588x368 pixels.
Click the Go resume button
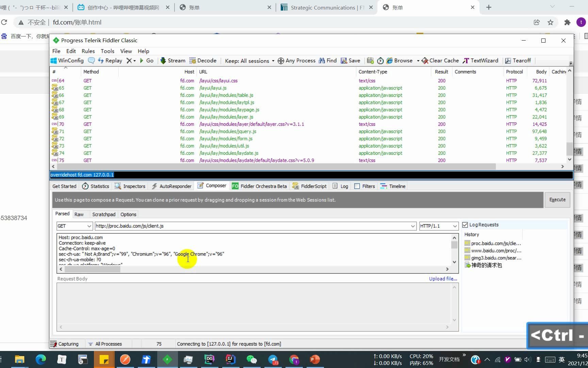coord(146,60)
